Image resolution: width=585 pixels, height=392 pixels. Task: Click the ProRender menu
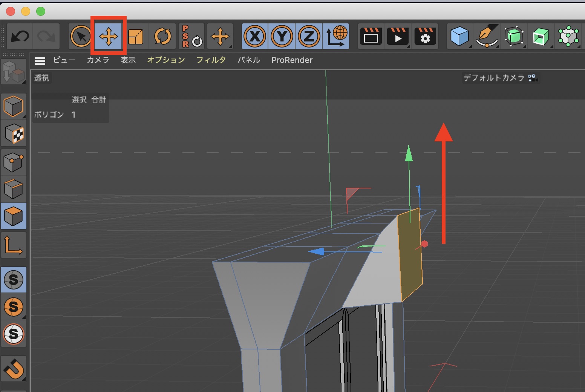coord(292,60)
